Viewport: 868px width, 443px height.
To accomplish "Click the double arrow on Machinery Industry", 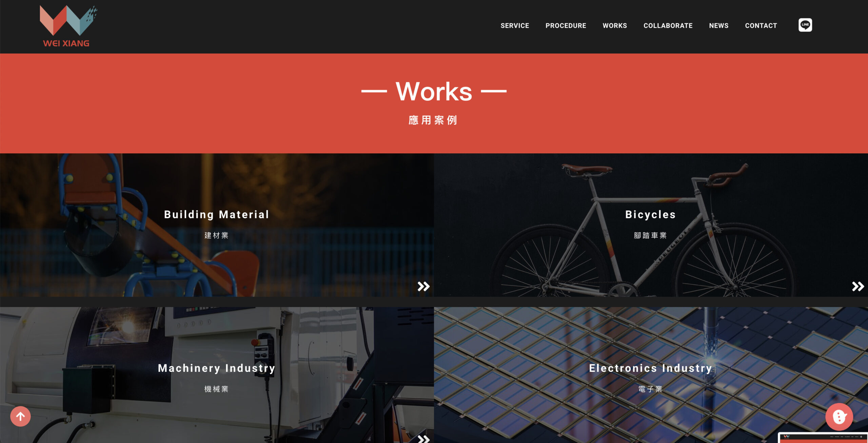I will (423, 439).
